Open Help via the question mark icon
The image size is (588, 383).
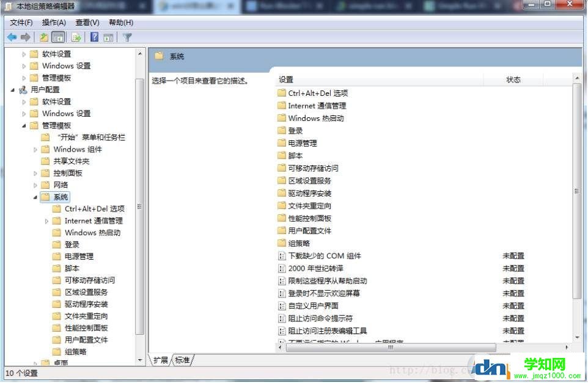(95, 37)
